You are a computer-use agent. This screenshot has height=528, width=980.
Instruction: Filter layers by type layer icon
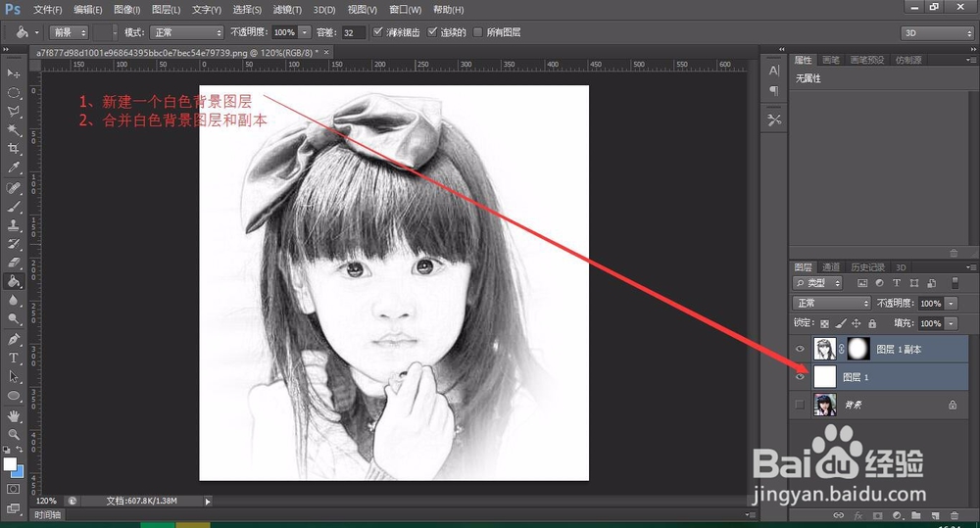(897, 283)
